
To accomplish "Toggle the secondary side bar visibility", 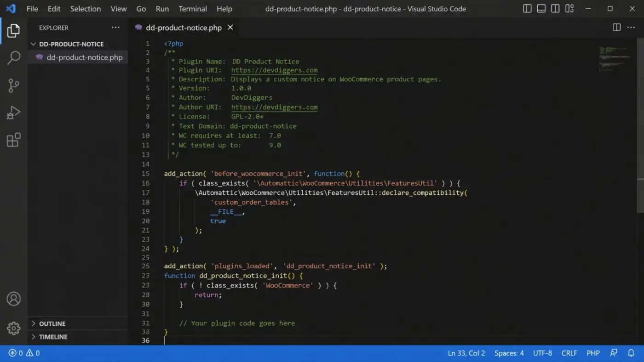I will pos(555,9).
